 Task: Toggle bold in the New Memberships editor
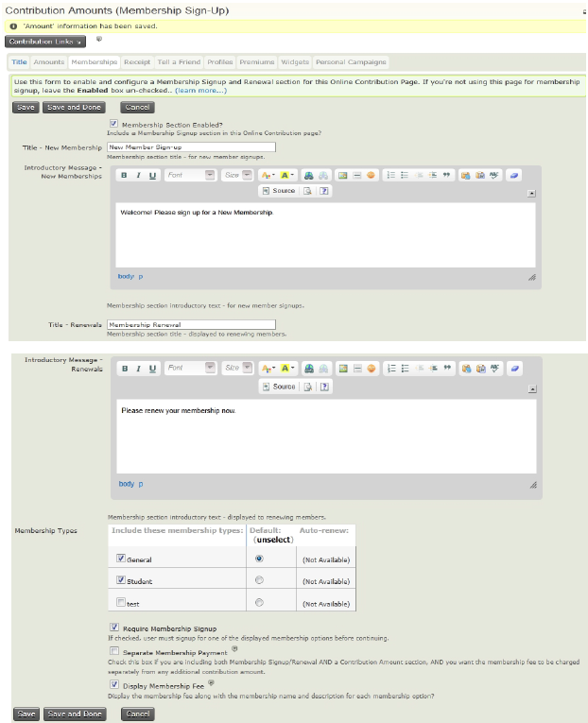point(124,175)
